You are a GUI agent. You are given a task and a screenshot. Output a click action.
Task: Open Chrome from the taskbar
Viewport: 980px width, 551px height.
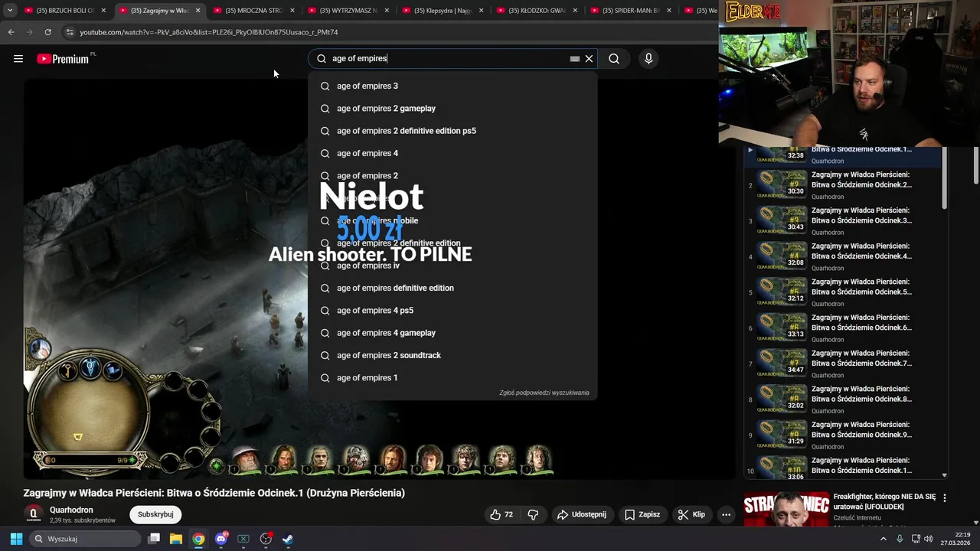pos(198,539)
